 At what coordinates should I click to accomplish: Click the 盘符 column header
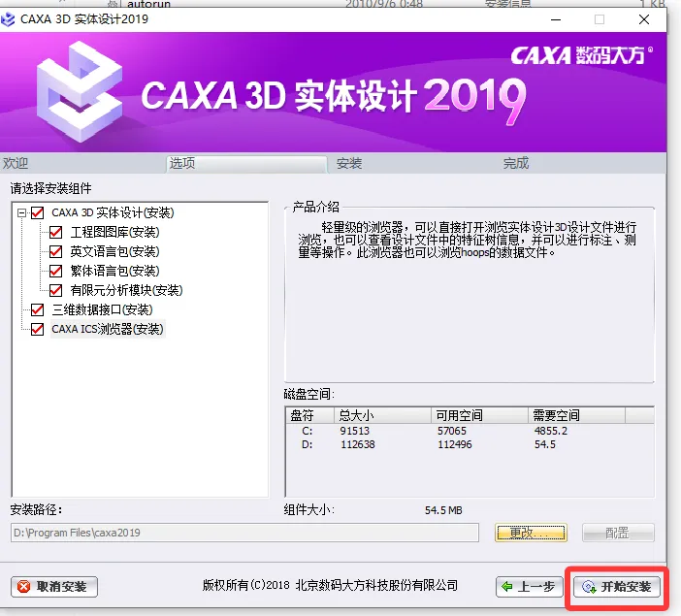[x=309, y=416]
